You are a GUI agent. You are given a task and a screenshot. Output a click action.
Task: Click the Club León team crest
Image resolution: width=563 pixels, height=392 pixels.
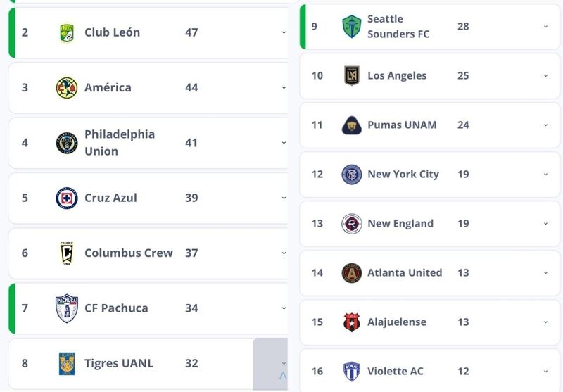point(67,32)
